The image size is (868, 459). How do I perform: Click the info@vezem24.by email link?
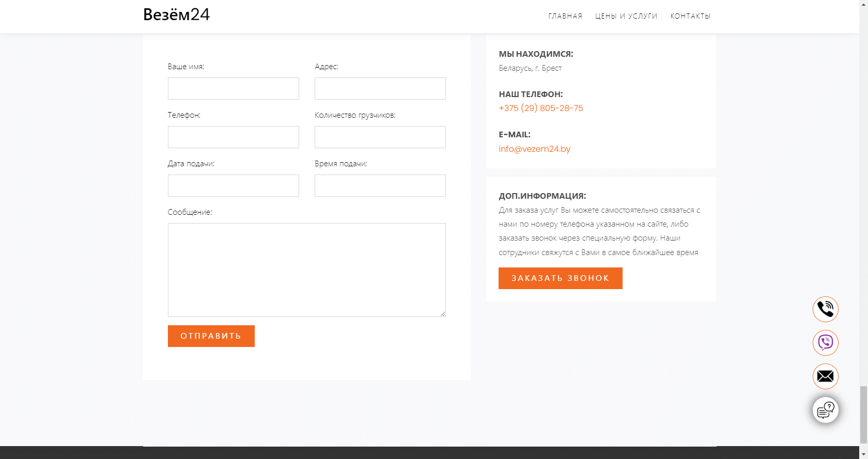coord(535,149)
